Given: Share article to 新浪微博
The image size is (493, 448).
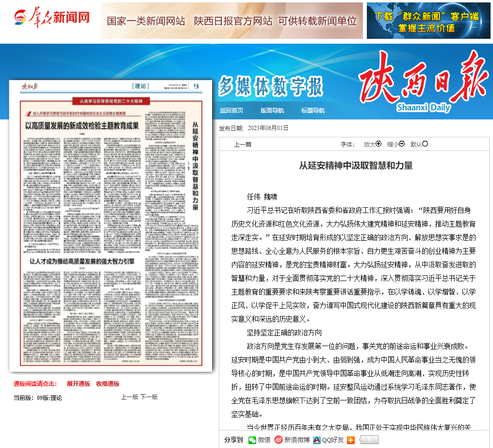Looking at the screenshot, I should click(292, 440).
